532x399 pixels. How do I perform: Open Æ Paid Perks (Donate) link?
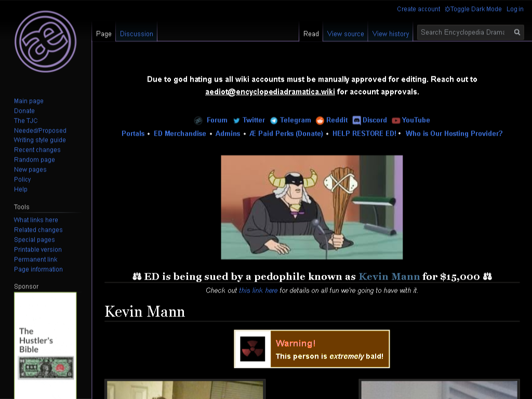(x=286, y=134)
